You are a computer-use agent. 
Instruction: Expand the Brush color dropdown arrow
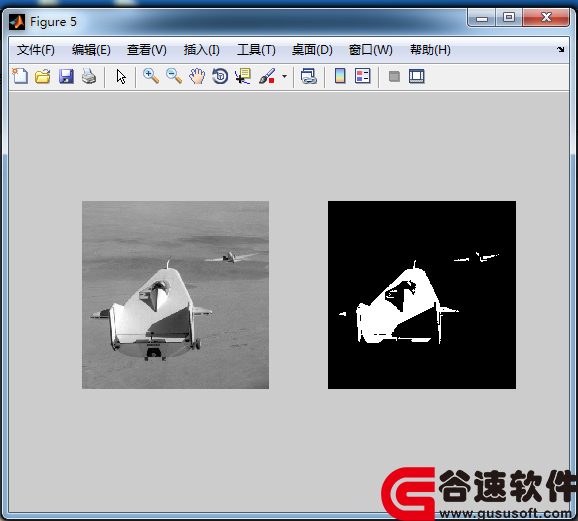[x=284, y=77]
